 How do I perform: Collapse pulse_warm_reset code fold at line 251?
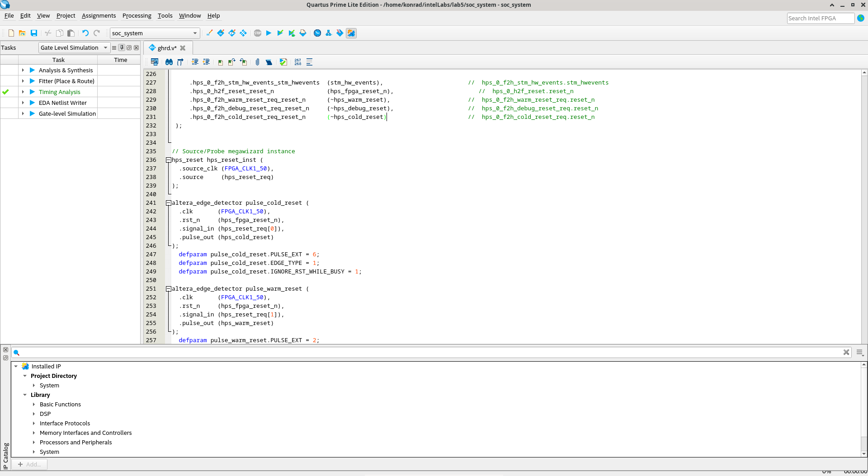pyautogui.click(x=168, y=289)
